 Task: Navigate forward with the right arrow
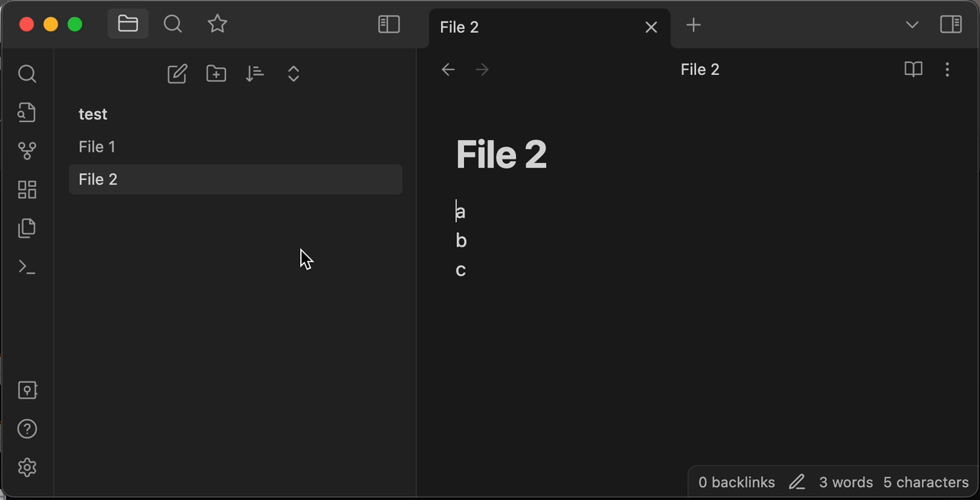pyautogui.click(x=482, y=70)
